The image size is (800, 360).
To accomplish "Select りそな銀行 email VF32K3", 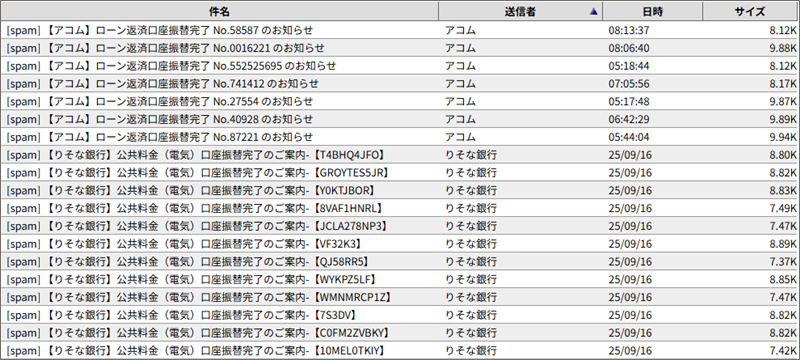I will (400, 244).
